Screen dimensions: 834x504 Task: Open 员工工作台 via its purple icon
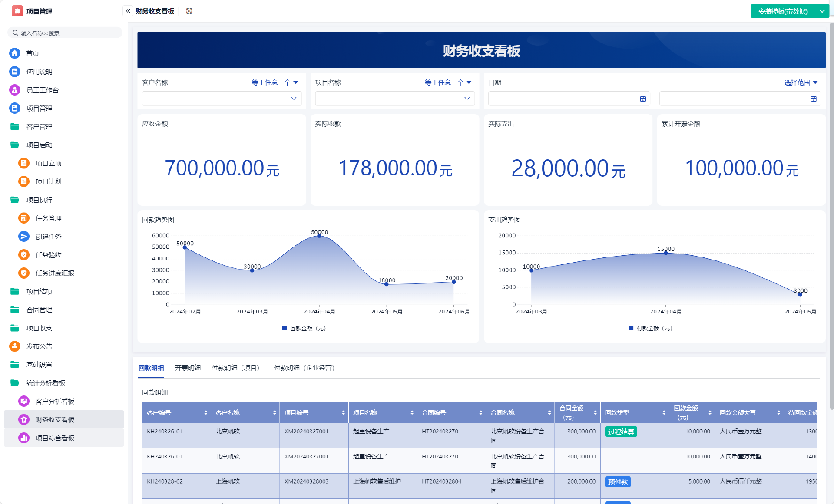point(15,90)
